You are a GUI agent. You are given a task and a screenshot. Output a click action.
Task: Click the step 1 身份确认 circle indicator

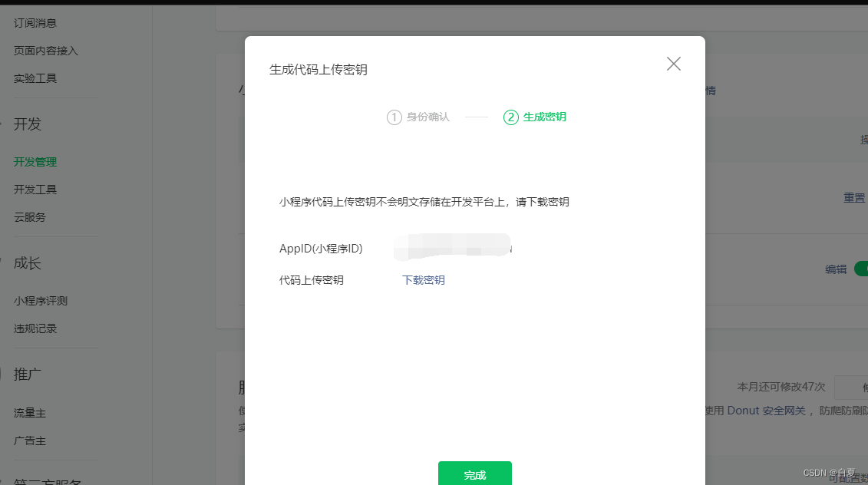tap(394, 117)
